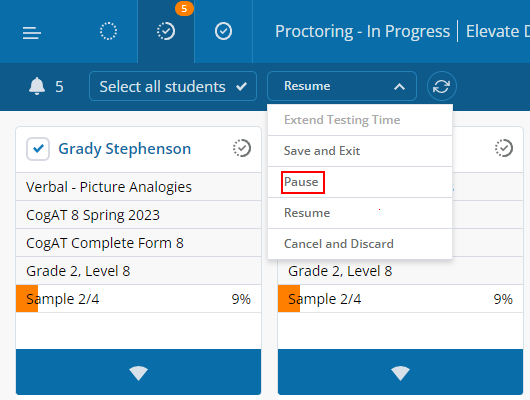This screenshot has width=530, height=400.
Task: Toggle Select all students
Action: pyautogui.click(x=173, y=87)
